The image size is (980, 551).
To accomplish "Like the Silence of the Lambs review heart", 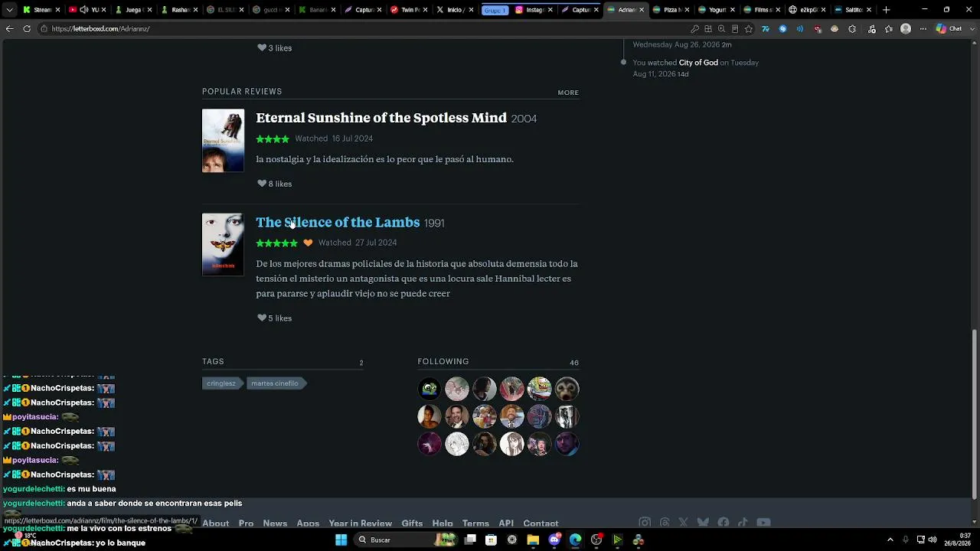I will 262,318.
